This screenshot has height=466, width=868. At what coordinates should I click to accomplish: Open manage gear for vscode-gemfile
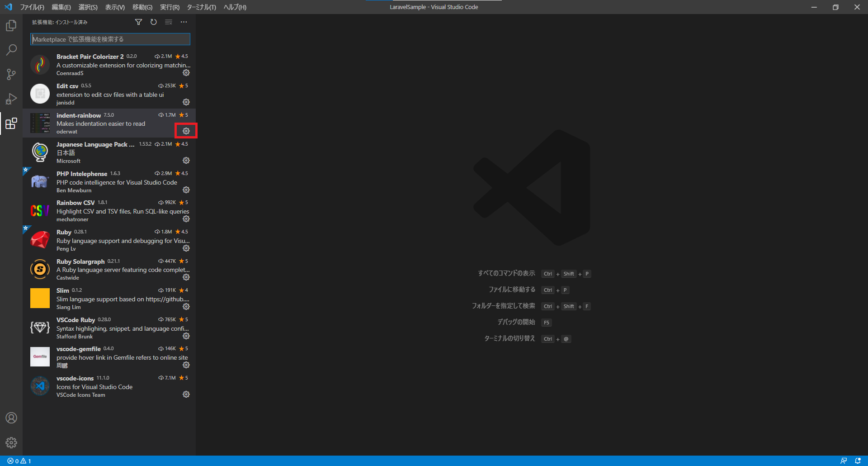[x=186, y=365]
